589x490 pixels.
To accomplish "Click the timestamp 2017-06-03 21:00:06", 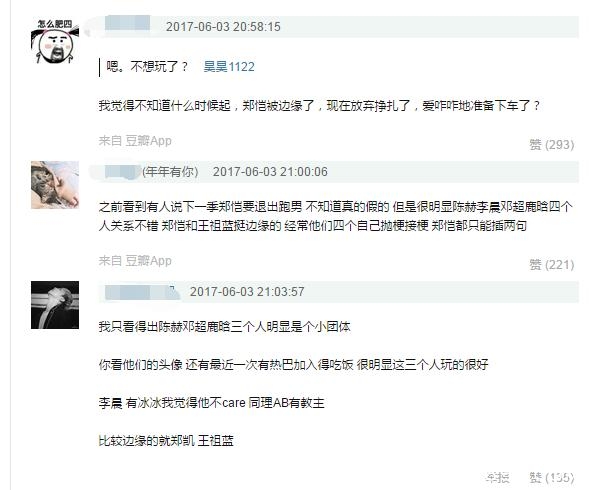I will [270, 172].
